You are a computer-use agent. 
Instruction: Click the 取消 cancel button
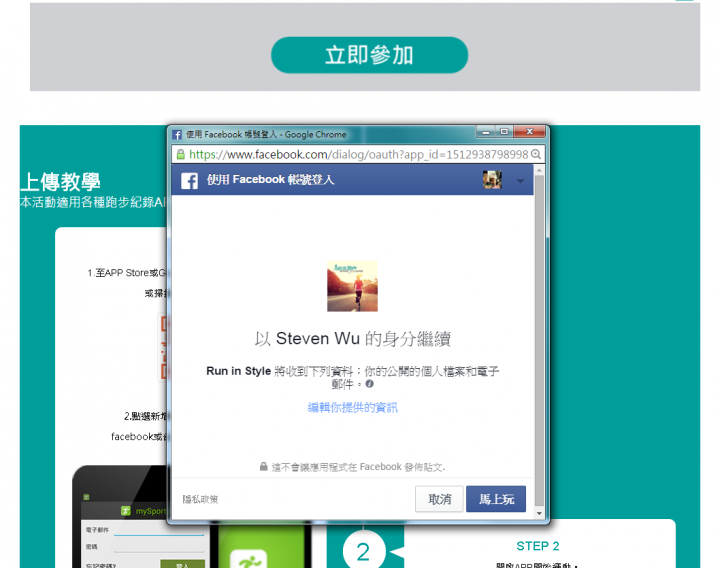point(439,499)
